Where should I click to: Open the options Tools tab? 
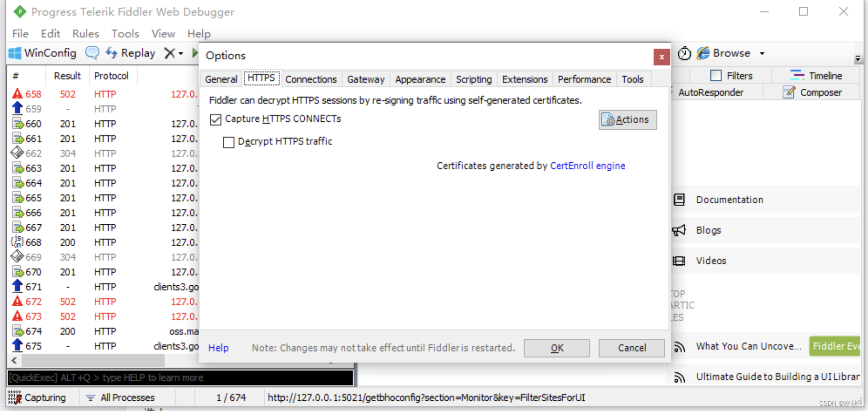coord(633,79)
